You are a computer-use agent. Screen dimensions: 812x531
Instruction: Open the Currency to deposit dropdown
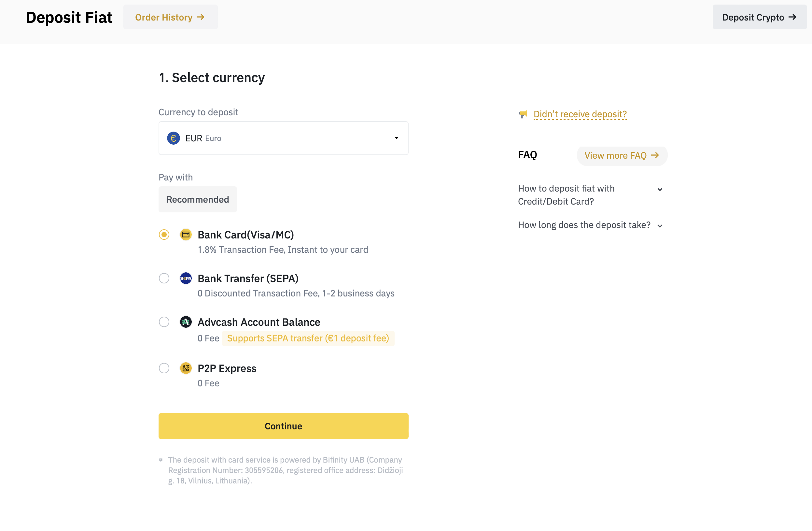[284, 138]
